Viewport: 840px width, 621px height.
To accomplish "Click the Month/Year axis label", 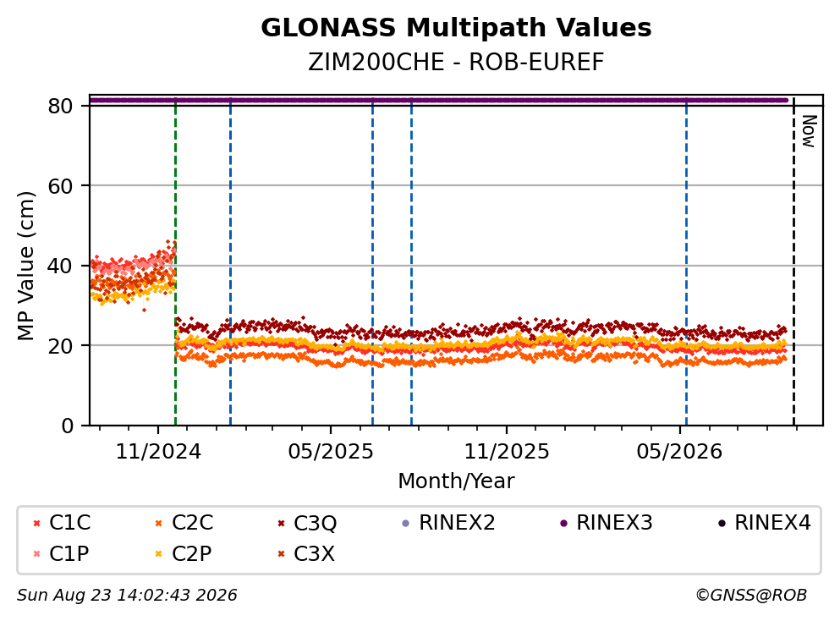I will click(456, 481).
